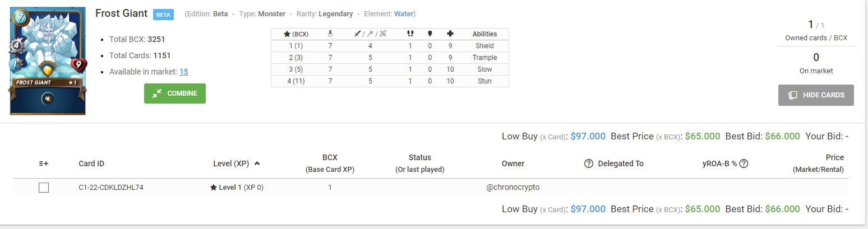Open the Water element link
The image size is (868, 229).
point(404,13)
